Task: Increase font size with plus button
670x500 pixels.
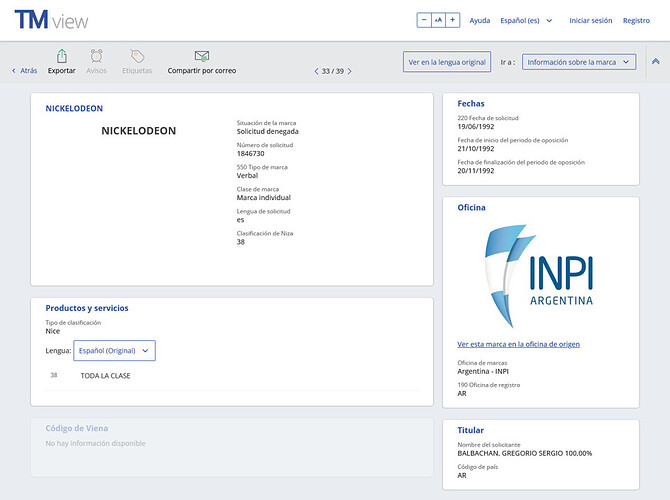Action: (x=453, y=20)
